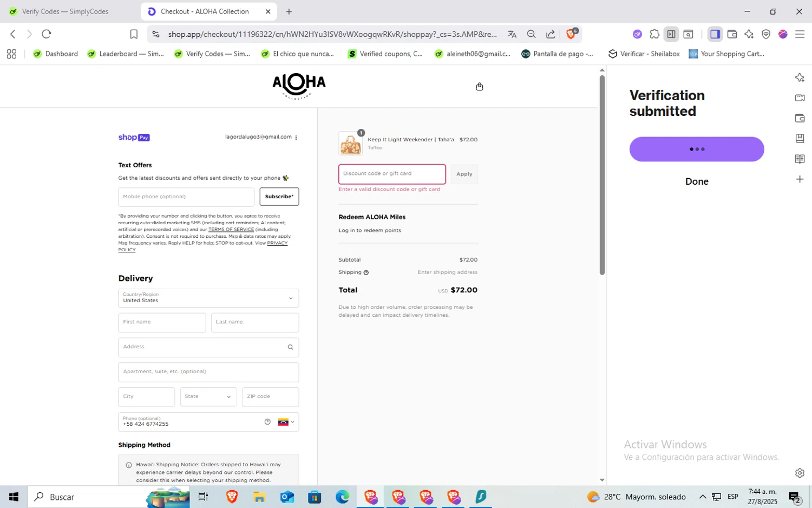Open the PRIVACY POLICY link
Viewport: 812px width, 508px height.
click(x=203, y=246)
